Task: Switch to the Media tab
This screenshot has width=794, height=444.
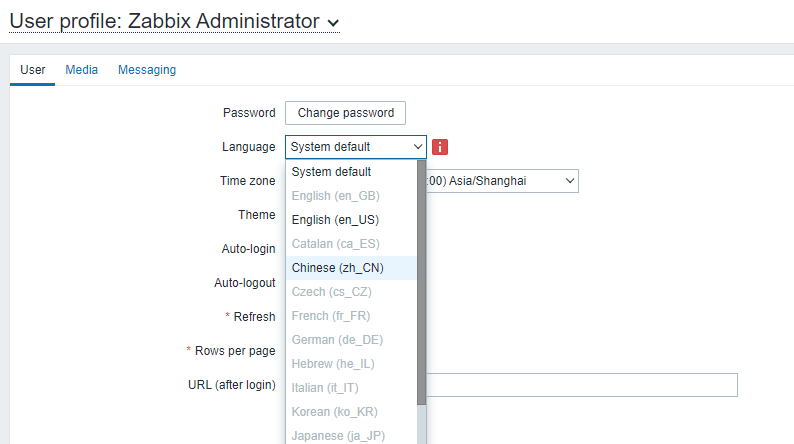Action: (x=82, y=70)
